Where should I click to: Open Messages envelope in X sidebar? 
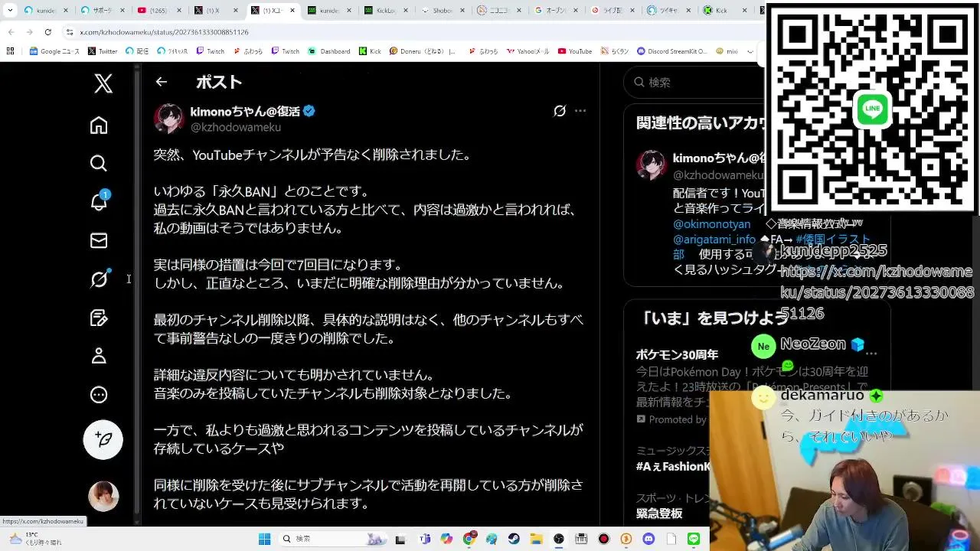click(x=99, y=240)
